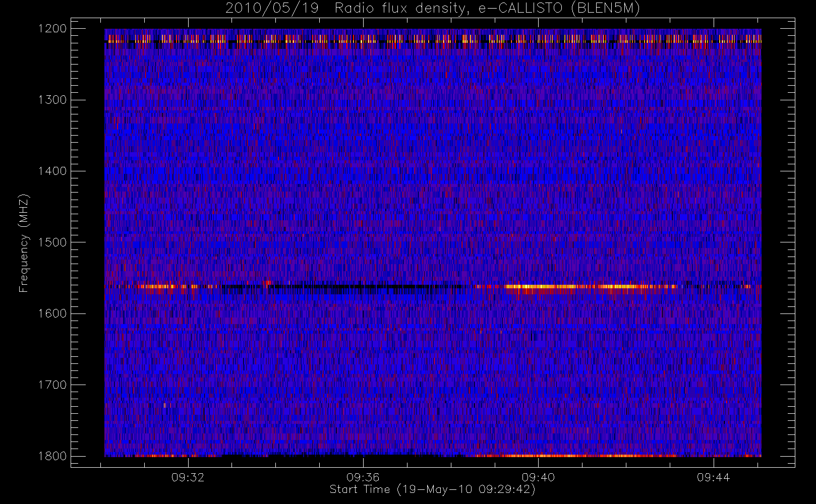Click the 1200 frequency tick label
The height and width of the screenshot is (504, 816).
52,29
